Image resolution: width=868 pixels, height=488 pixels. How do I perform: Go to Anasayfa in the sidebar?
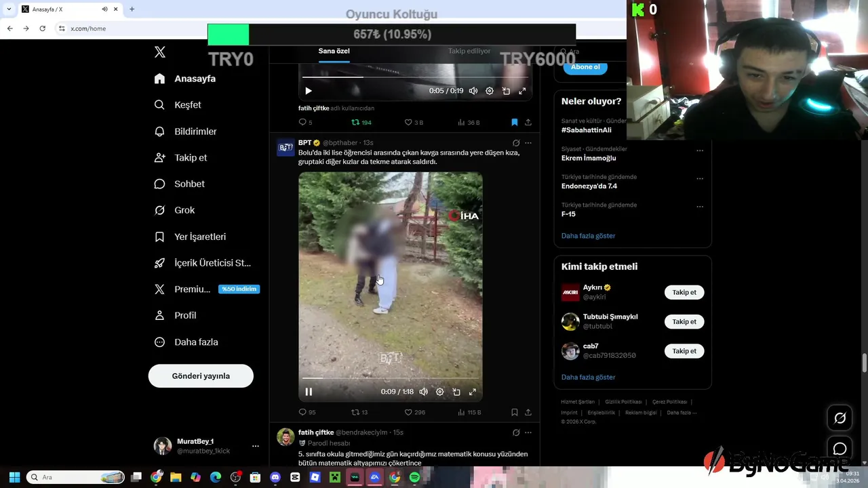click(185, 79)
